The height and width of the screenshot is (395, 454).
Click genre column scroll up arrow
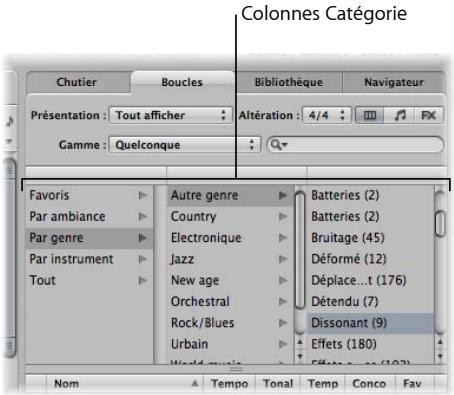coord(300,342)
